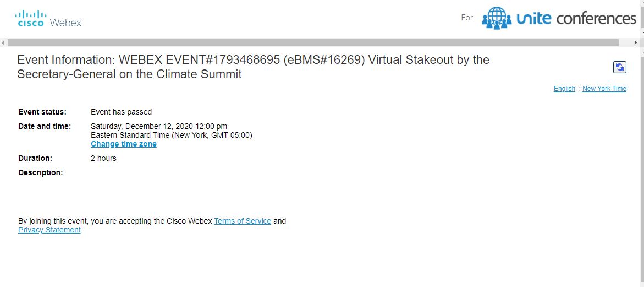Click the horizontal scrollbar thumb
Screen dimensions: 644x287
[313, 43]
